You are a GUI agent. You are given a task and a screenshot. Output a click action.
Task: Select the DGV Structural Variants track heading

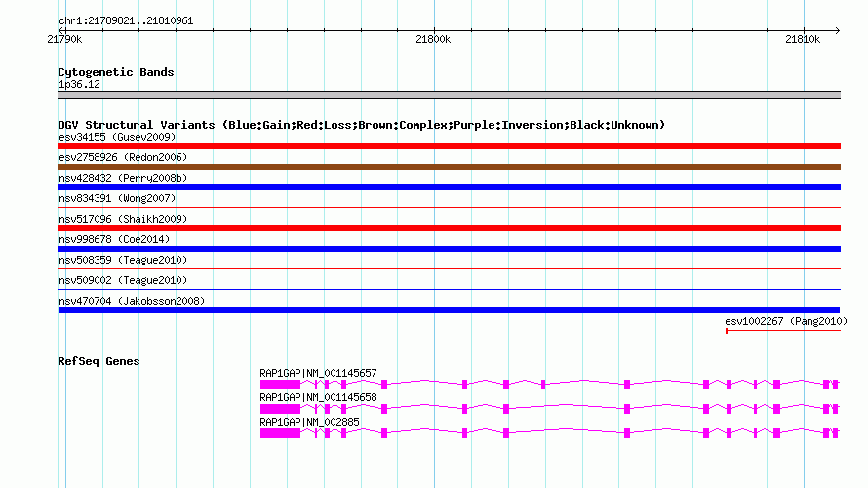pos(361,125)
